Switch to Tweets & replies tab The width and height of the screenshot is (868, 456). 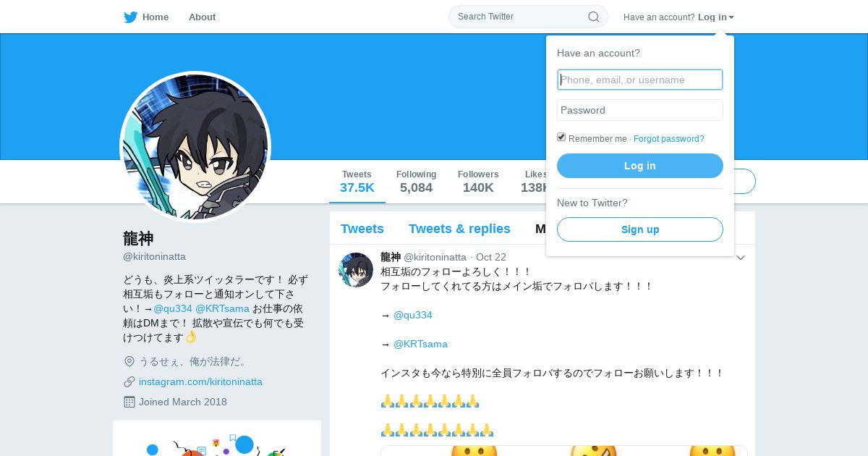pyautogui.click(x=459, y=229)
